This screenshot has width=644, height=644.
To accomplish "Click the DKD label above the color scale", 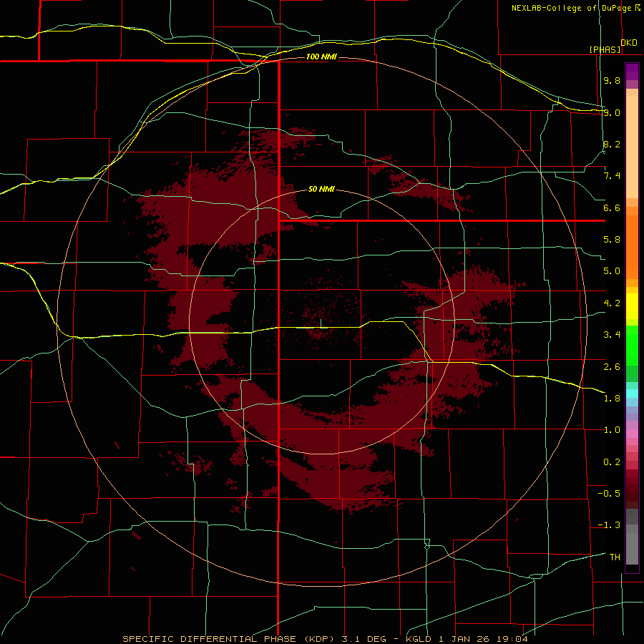I will tap(629, 43).
